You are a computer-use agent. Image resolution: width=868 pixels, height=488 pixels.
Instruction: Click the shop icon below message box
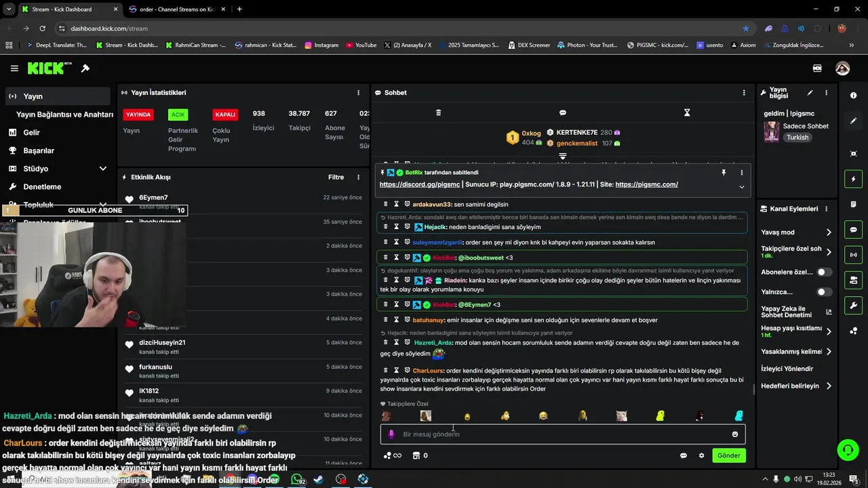[417, 455]
